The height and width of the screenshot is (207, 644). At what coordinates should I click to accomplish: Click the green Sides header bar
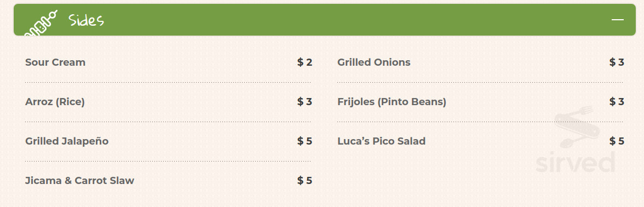(x=324, y=20)
